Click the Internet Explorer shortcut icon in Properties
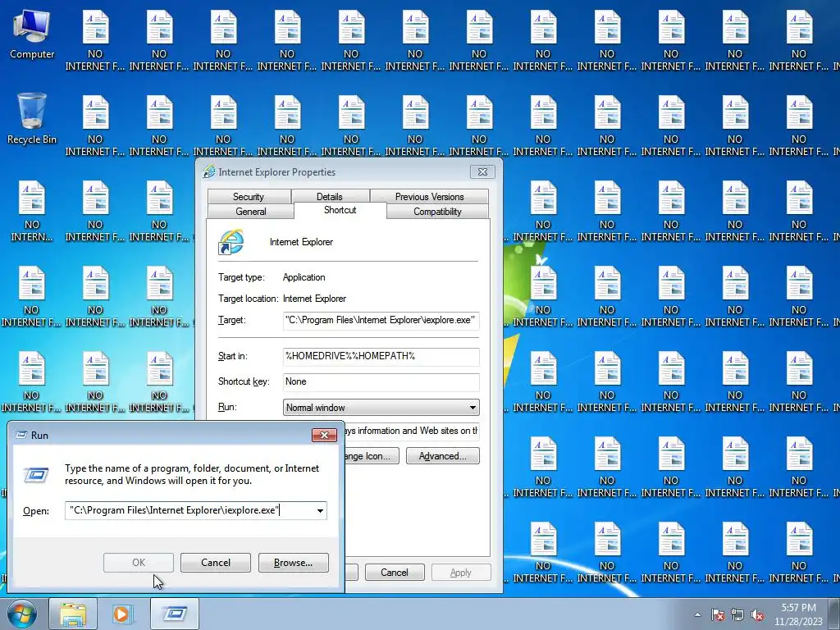The width and height of the screenshot is (840, 630). [x=231, y=242]
